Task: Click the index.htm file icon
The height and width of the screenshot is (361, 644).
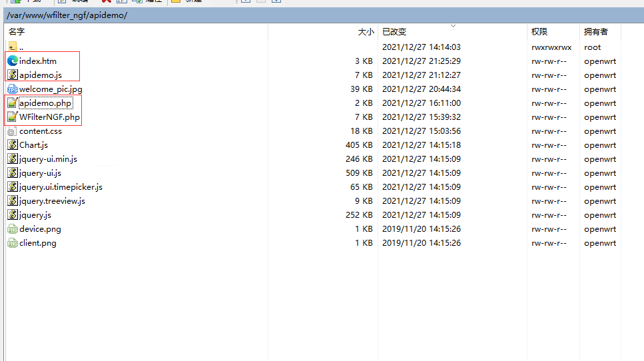Action: [12, 61]
